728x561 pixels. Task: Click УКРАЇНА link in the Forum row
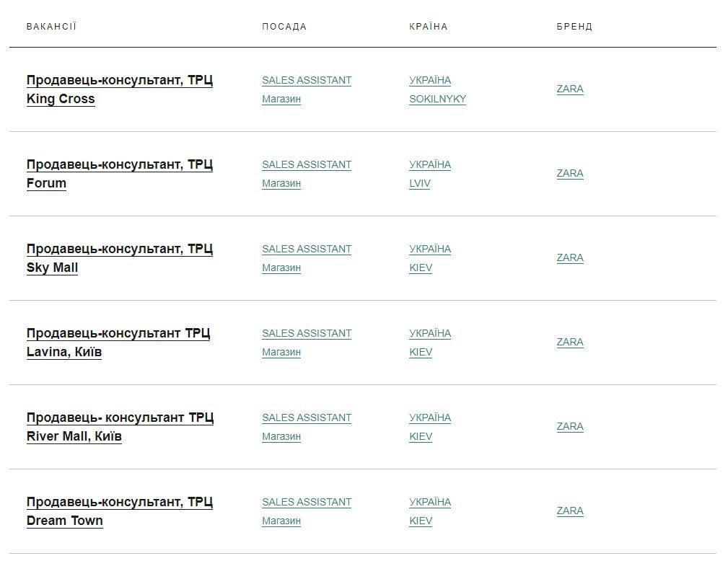[429, 165]
